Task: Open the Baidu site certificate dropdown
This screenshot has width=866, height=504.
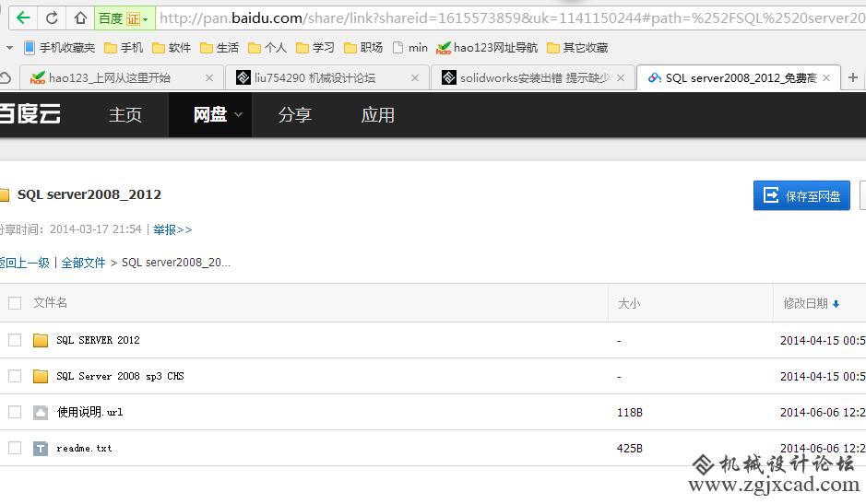Action: tap(125, 18)
